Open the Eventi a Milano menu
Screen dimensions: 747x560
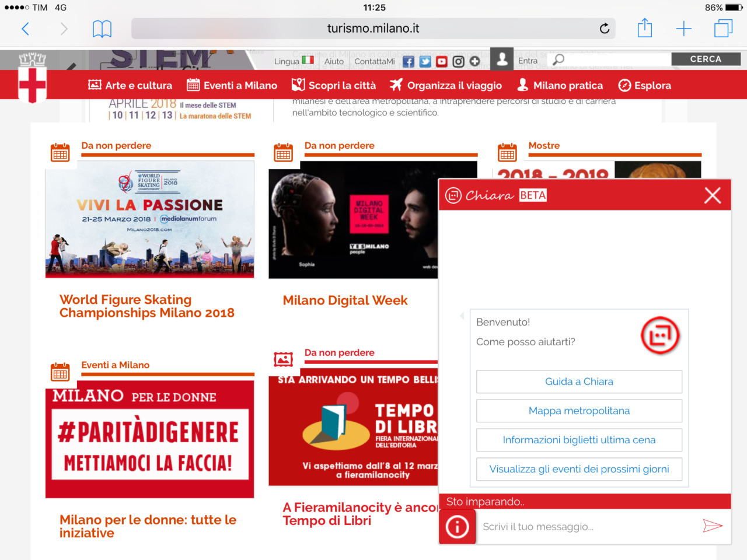pyautogui.click(x=232, y=85)
